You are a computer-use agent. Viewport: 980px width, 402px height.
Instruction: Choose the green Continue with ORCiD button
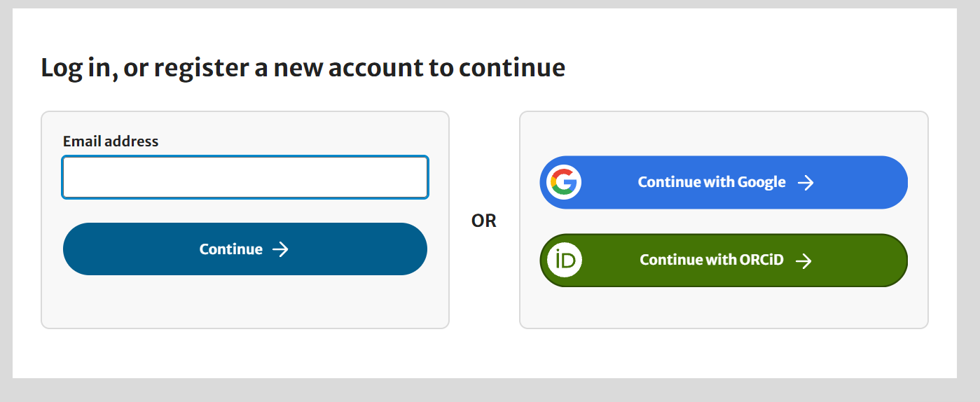[723, 260]
